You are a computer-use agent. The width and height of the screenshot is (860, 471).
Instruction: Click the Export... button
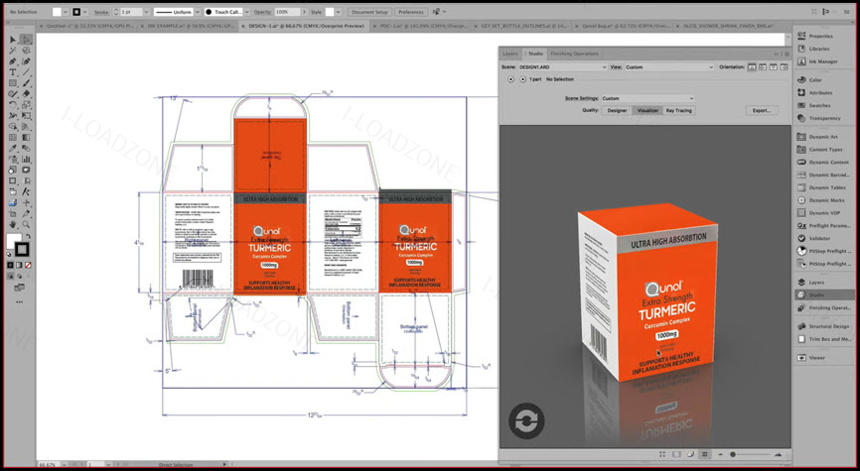coord(761,110)
